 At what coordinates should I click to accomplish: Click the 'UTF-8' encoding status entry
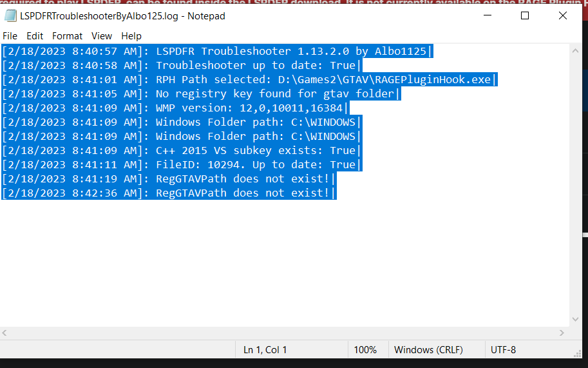(503, 349)
